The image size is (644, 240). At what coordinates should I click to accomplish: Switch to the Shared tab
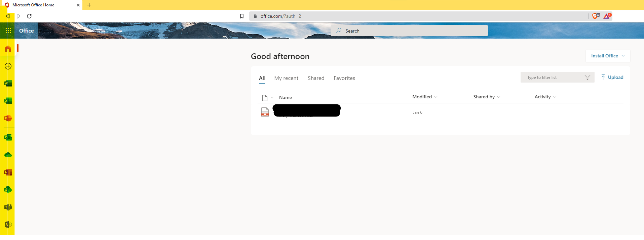(x=316, y=78)
